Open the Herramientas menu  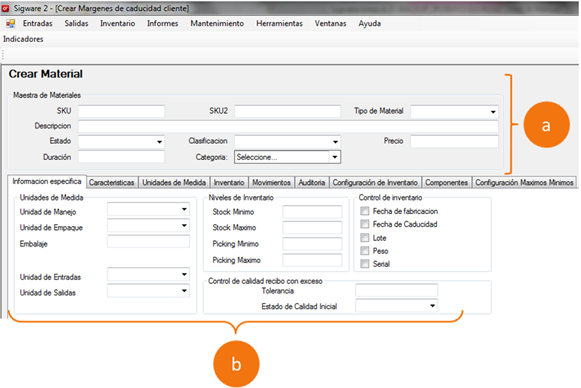[x=279, y=23]
